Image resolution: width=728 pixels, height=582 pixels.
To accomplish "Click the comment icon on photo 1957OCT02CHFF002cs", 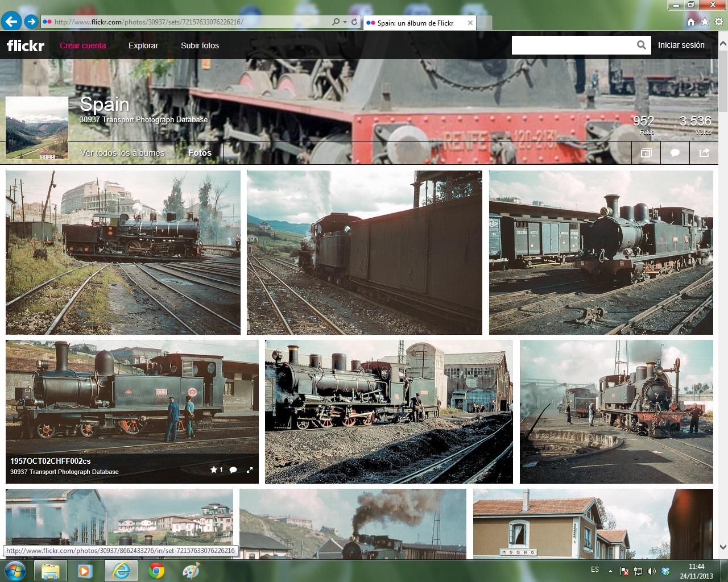I will click(x=233, y=470).
